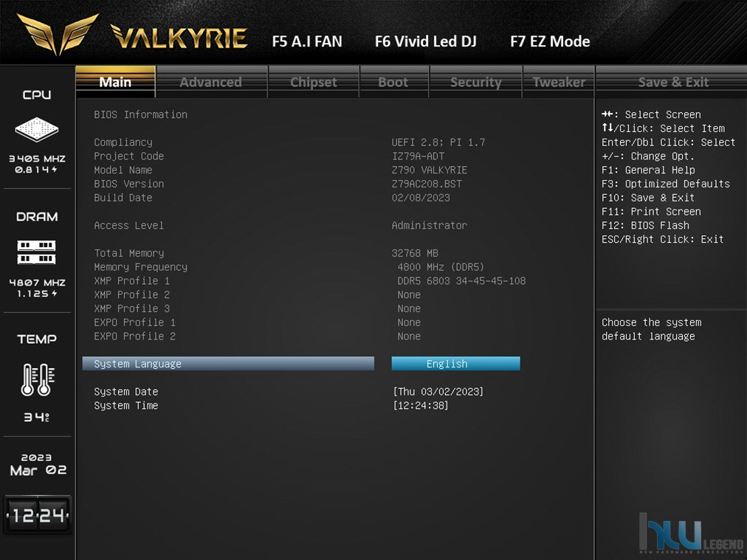Screen dimensions: 747x560
Task: Click the F11: Print Screen hint
Action: 651,211
